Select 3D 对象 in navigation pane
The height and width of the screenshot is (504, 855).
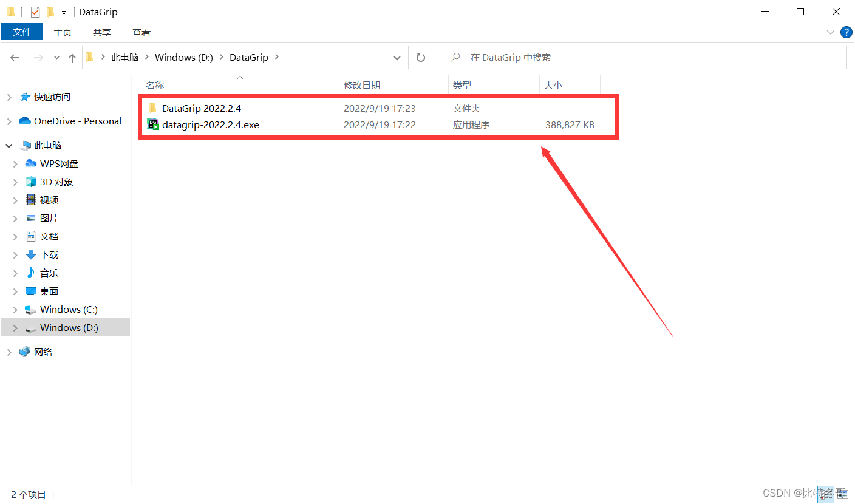(x=56, y=182)
